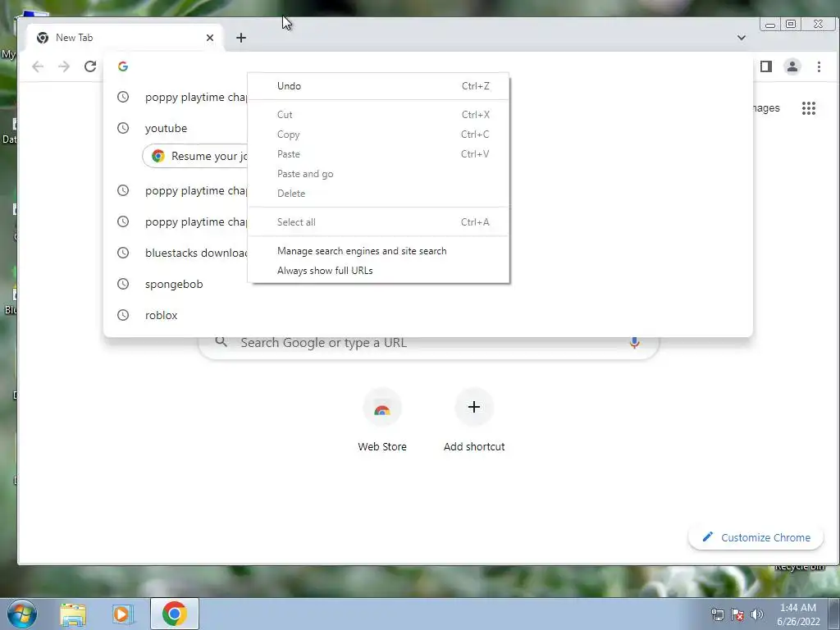Image resolution: width=840 pixels, height=630 pixels.
Task: Open the tab search chevron
Action: 742,38
